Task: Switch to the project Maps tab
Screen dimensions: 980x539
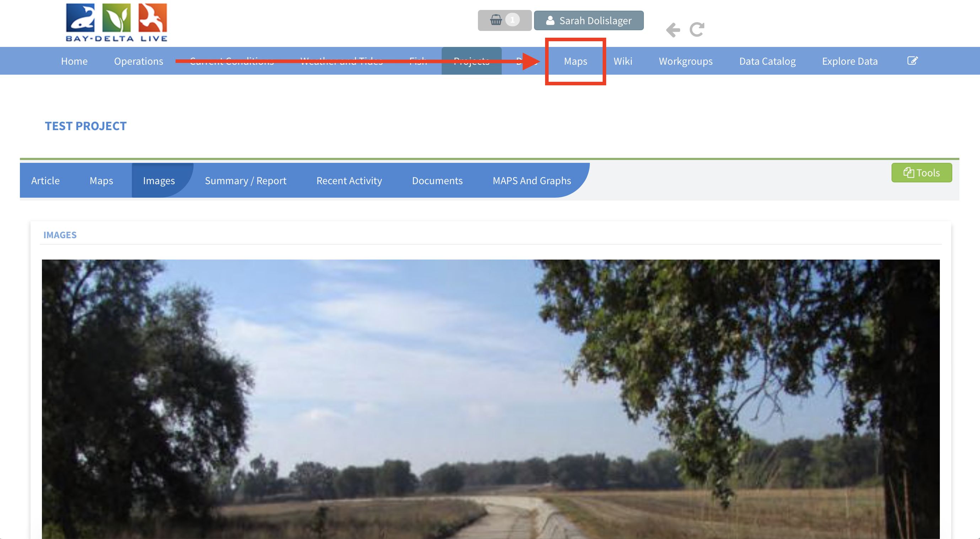Action: [x=101, y=180]
